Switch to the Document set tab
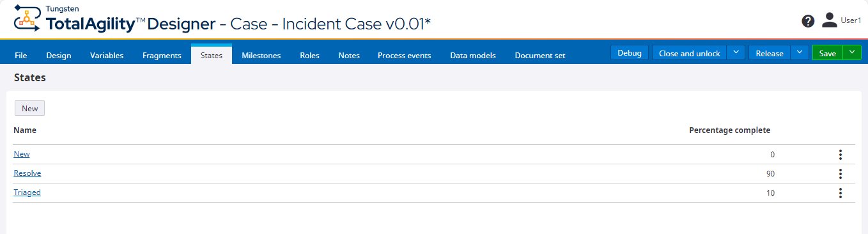The image size is (868, 234). coord(540,55)
